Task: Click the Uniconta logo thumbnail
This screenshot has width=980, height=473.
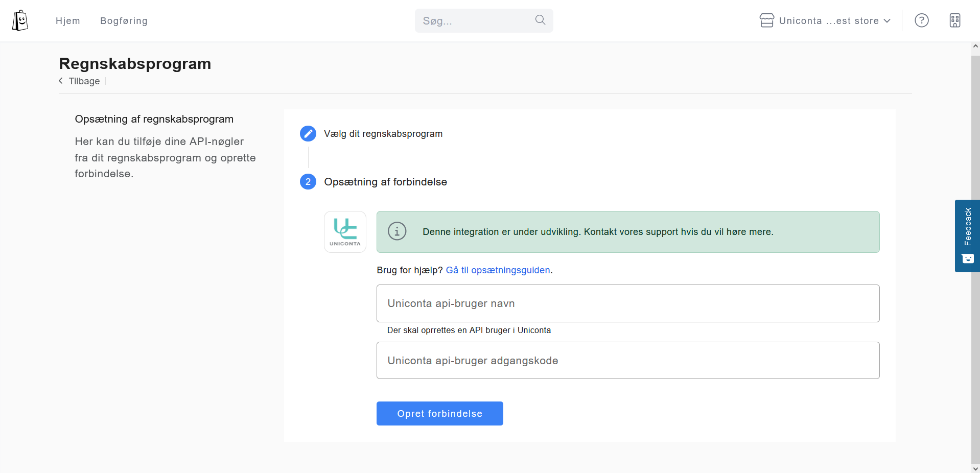Action: [x=345, y=232]
